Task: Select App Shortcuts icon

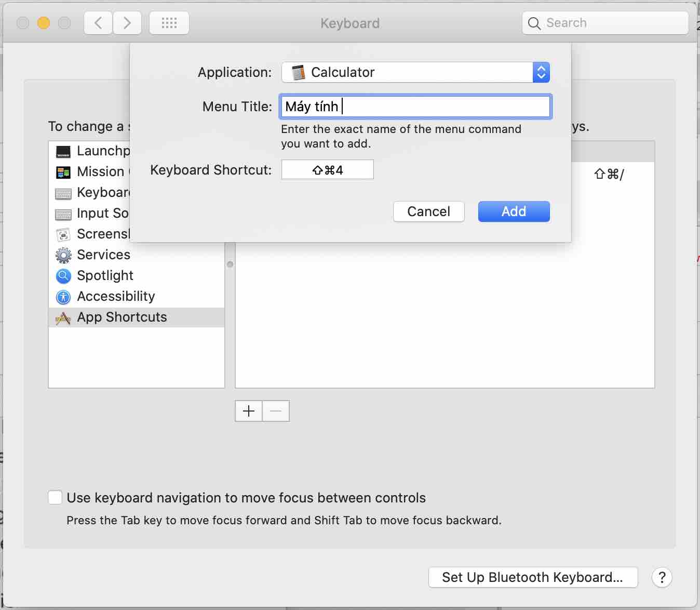Action: coord(63,317)
